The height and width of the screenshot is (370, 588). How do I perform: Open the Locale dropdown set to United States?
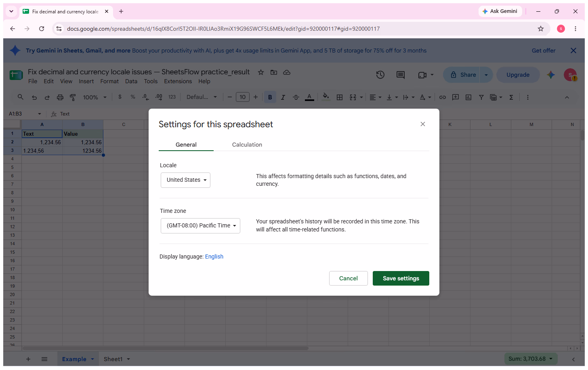[x=185, y=180]
